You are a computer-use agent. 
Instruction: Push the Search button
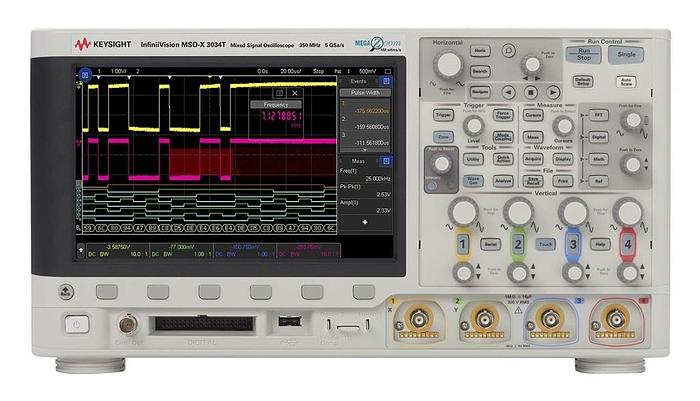tap(480, 71)
